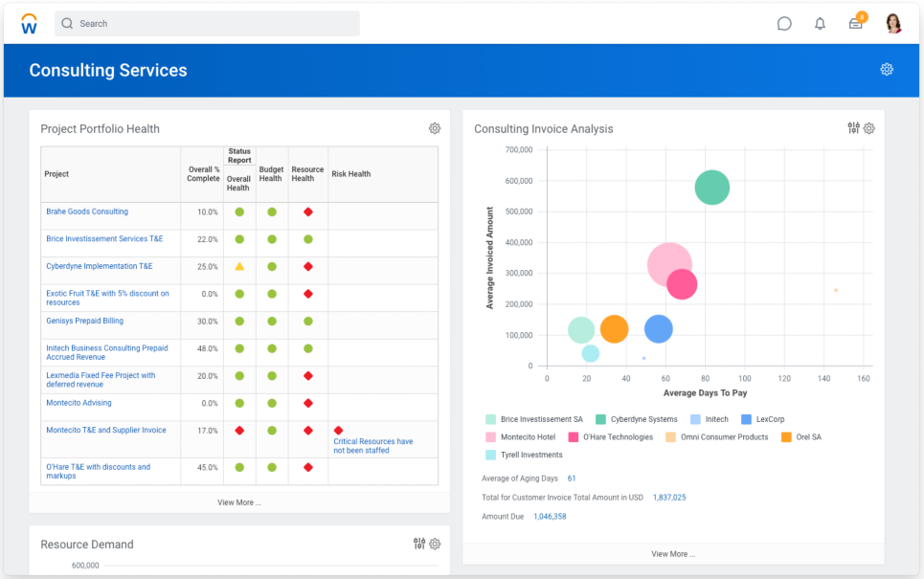Viewport: 924px width, 579px height.
Task: Click the Overall % Complete column header
Action: click(x=203, y=174)
